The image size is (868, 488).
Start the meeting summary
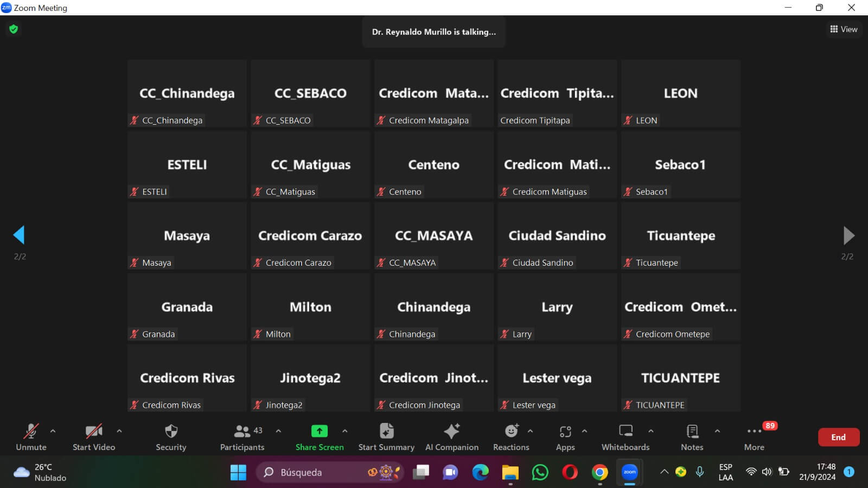pyautogui.click(x=386, y=432)
